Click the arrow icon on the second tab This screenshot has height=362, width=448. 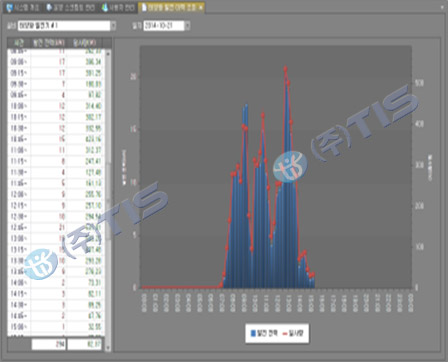tap(49, 7)
